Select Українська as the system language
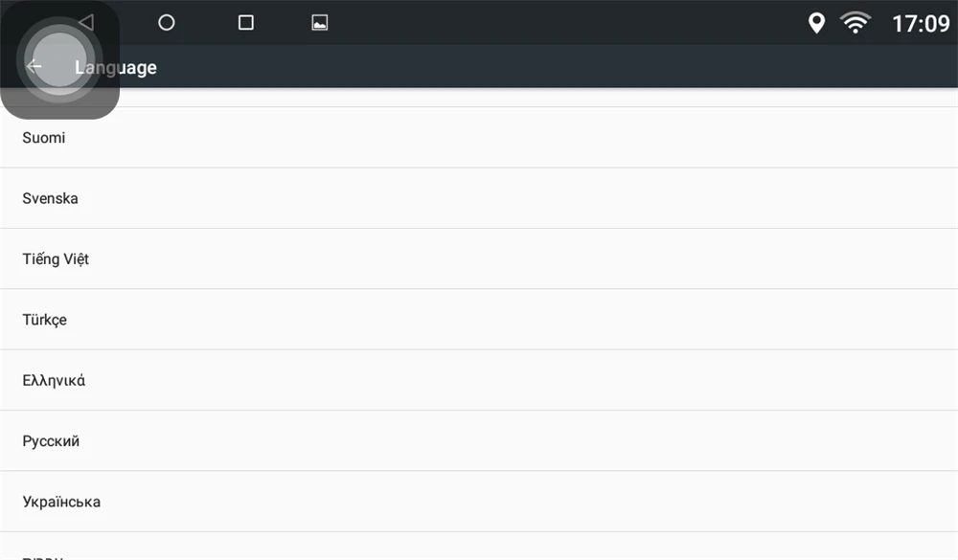The width and height of the screenshot is (958, 560). [479, 502]
